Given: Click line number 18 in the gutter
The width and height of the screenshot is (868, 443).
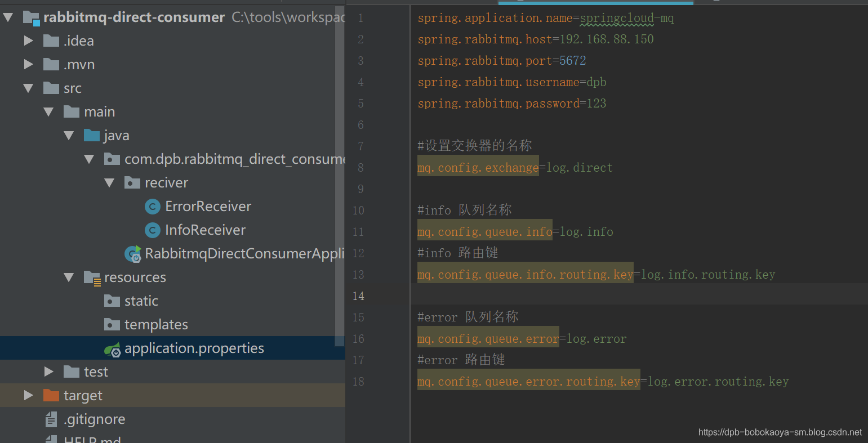Looking at the screenshot, I should coord(358,382).
